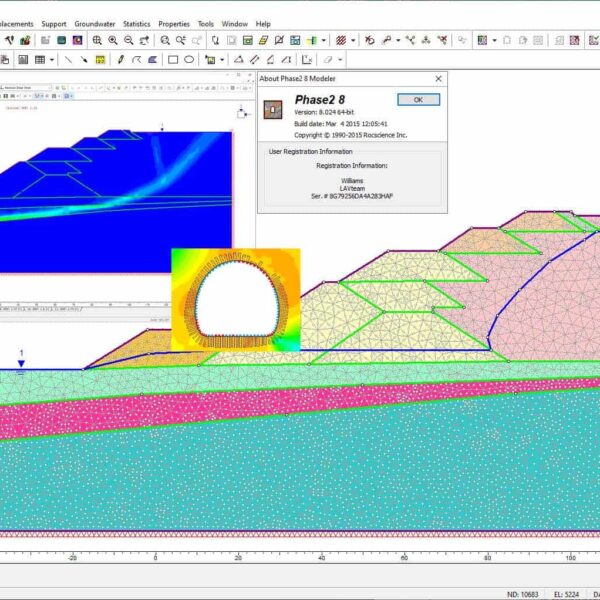Click the Zoom In magnifier icon

pos(113,40)
